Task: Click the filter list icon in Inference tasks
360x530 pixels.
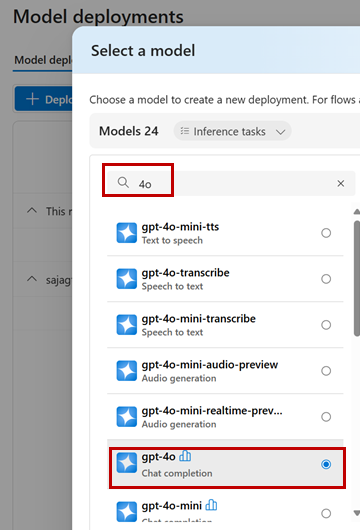Action: [185, 131]
